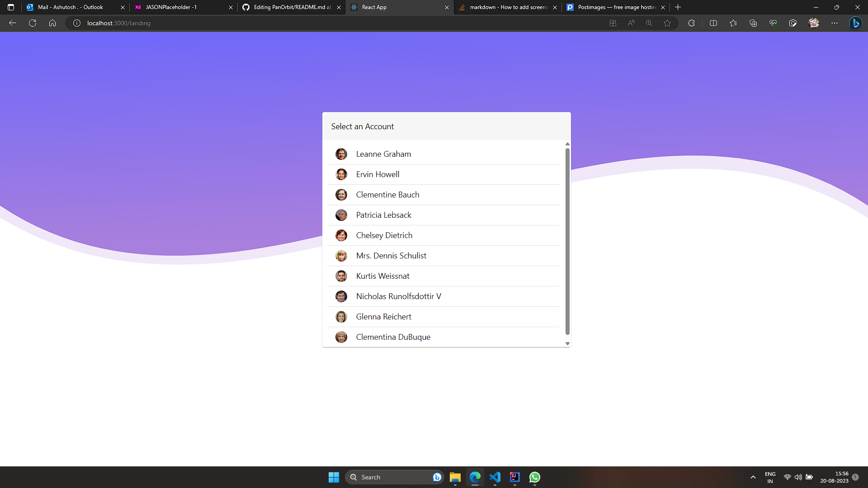
Task: Click the Windows Start button
Action: pyautogui.click(x=334, y=477)
